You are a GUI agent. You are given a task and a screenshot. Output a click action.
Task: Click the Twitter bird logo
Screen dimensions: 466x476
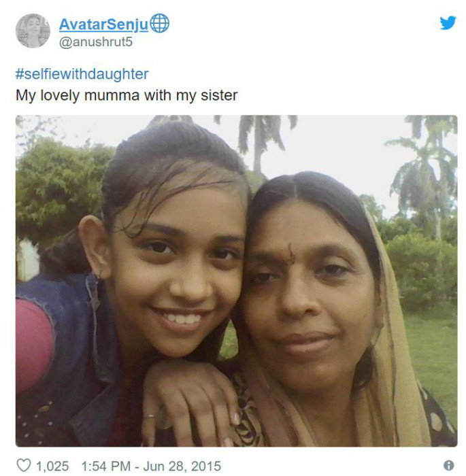(x=447, y=23)
